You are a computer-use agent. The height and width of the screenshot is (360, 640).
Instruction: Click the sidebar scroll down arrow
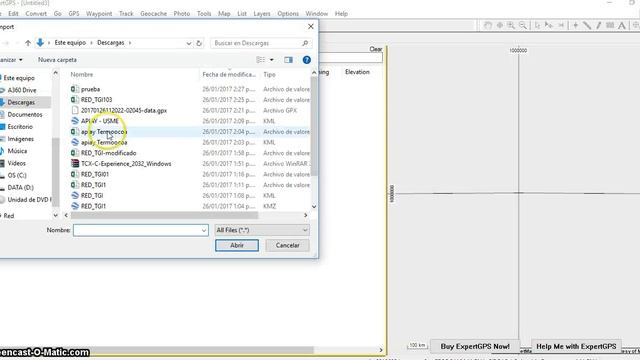pos(56,215)
